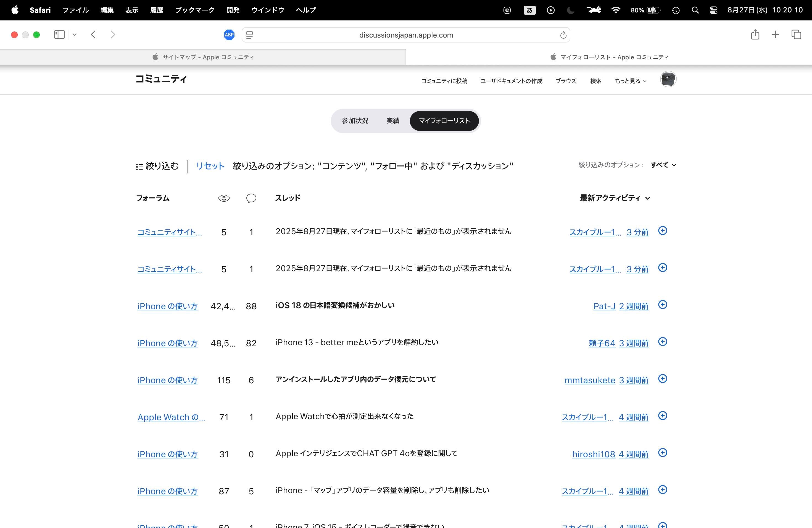The width and height of the screenshot is (812, 528).
Task: Click the Adblock Plus (ABP) extension icon
Action: pyautogui.click(x=229, y=35)
